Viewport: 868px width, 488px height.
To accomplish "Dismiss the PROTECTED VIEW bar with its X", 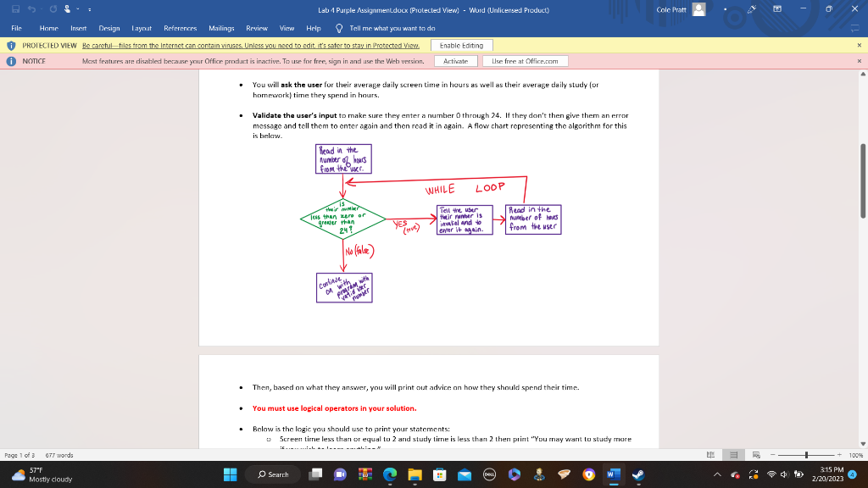I will [858, 45].
